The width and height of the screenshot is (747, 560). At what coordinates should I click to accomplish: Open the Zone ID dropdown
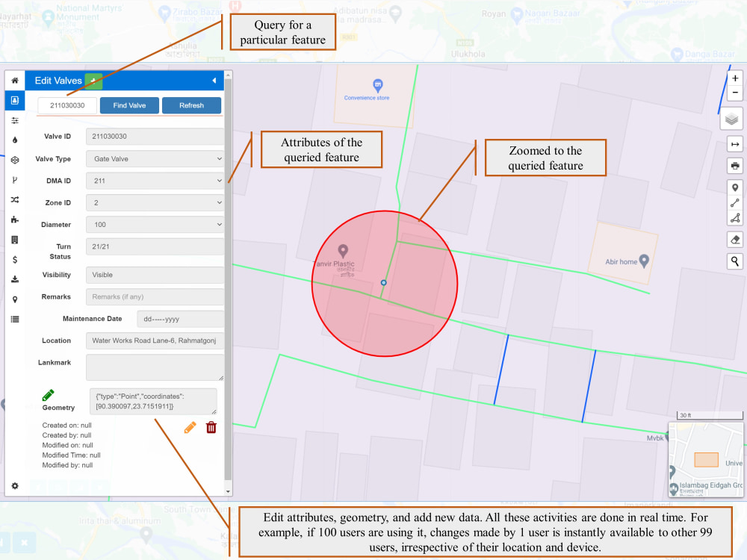coord(155,202)
